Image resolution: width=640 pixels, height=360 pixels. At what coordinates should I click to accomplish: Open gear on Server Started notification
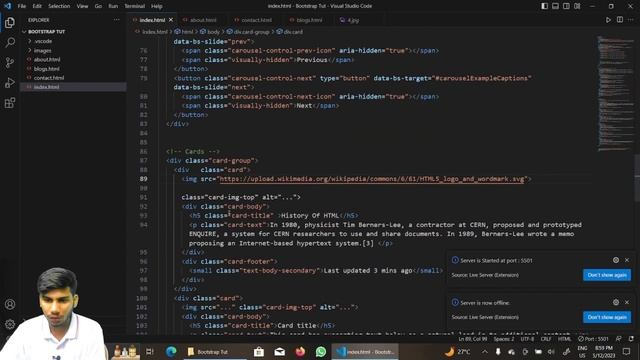pyautogui.click(x=616, y=260)
